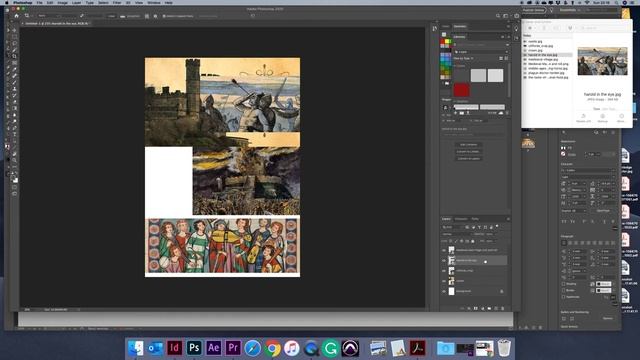Open the Opacity dropdown in Layers panel
The image size is (640, 360).
(490, 234)
